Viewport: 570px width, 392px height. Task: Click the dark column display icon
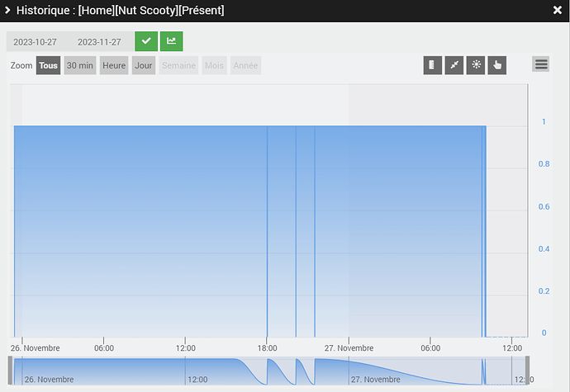(433, 65)
